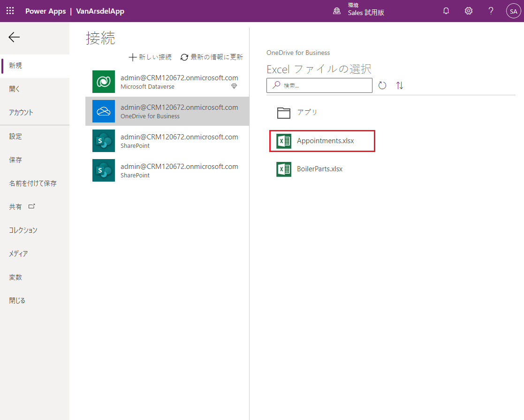524x420 pixels.
Task: Select the Sales 試用版 environment
Action: click(366, 13)
